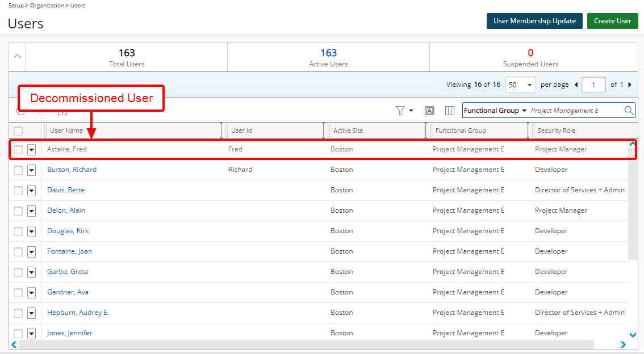Click the page number input field
Screen dimensions: 644x354
593,85
